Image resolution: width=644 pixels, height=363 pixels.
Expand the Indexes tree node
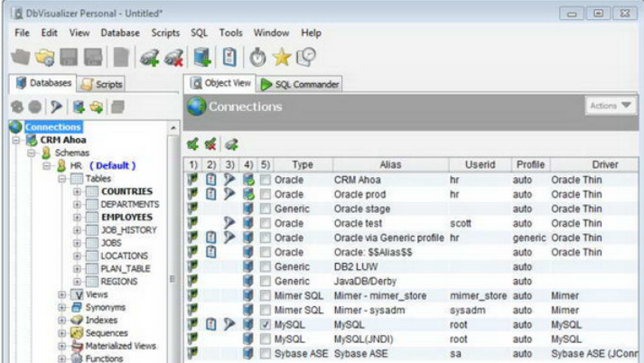(62, 321)
